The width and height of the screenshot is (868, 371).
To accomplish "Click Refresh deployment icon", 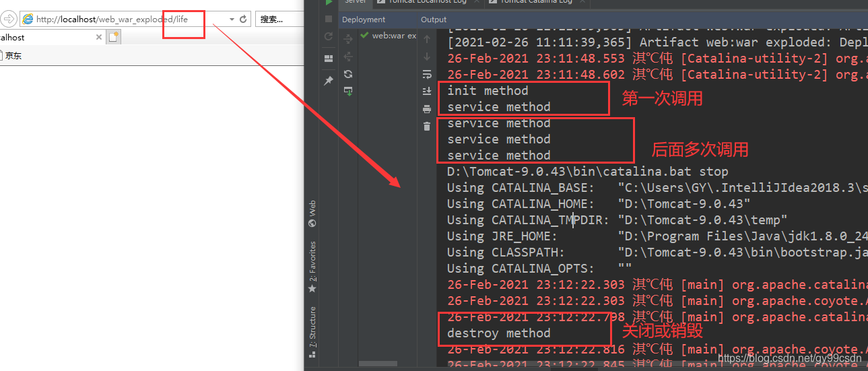I will click(x=348, y=74).
